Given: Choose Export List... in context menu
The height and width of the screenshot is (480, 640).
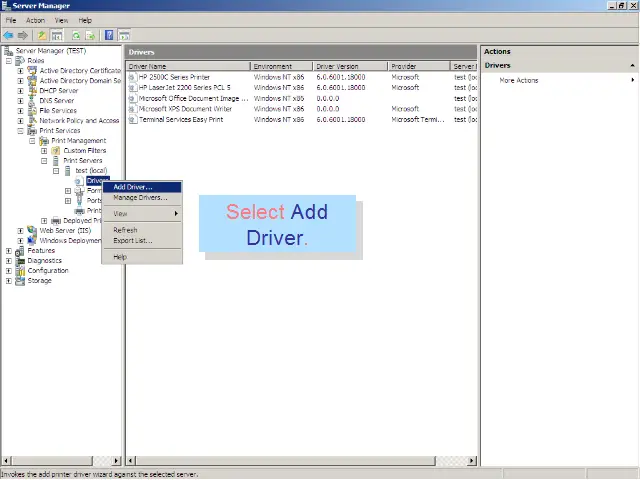Looking at the screenshot, I should (142, 241).
